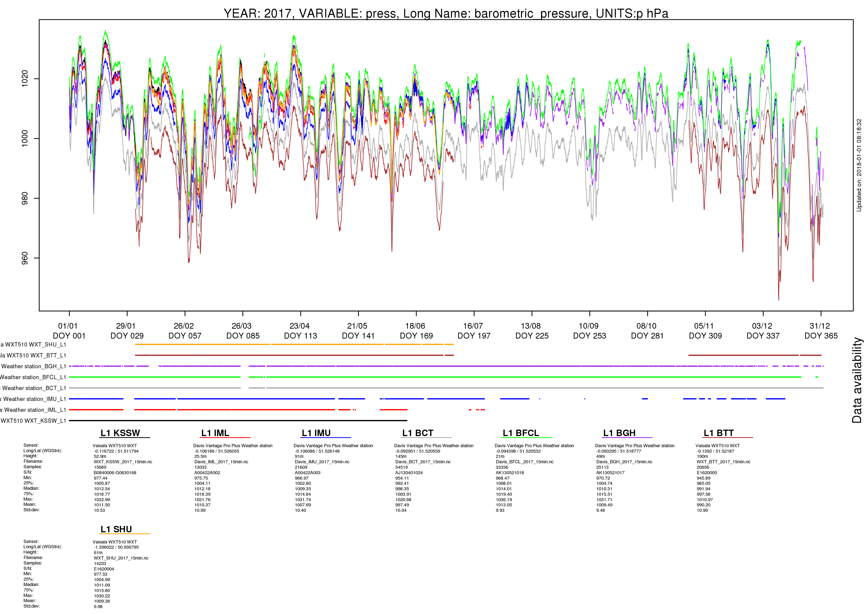This screenshot has height=614, width=868.
Task: Click the "DOY 057" axis label
Action: pyautogui.click(x=185, y=336)
